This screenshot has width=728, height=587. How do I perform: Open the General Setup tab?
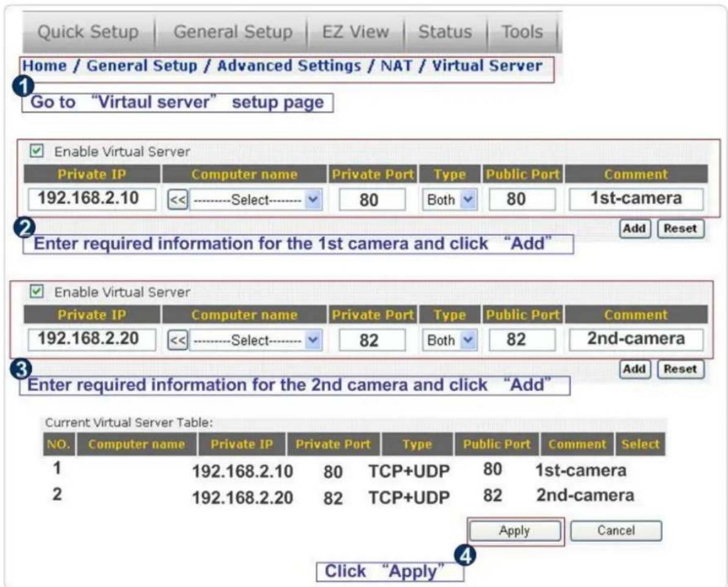pyautogui.click(x=233, y=32)
